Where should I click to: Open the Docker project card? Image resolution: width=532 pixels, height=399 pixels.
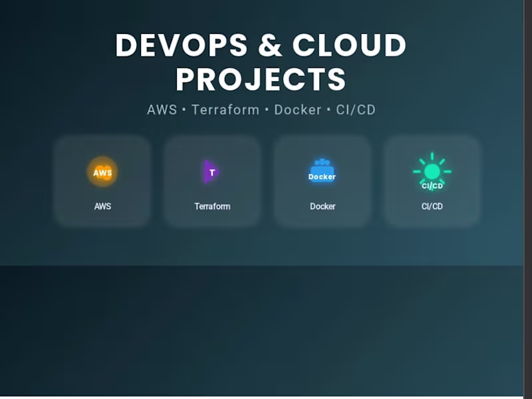coord(322,181)
